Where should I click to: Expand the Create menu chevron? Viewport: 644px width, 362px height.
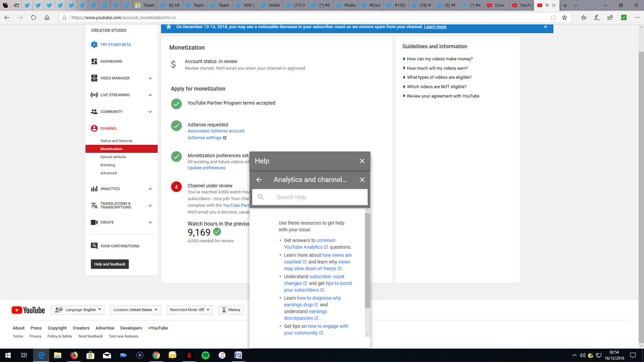point(150,222)
